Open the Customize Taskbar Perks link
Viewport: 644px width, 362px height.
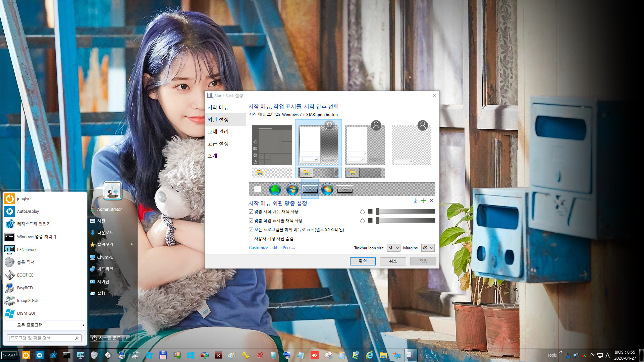pyautogui.click(x=272, y=248)
